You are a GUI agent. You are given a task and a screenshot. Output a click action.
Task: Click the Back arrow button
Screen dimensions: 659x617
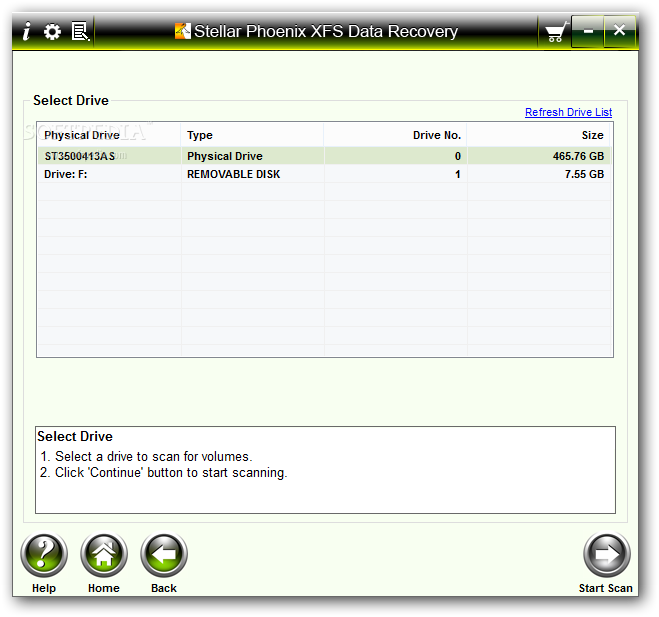pos(164,555)
